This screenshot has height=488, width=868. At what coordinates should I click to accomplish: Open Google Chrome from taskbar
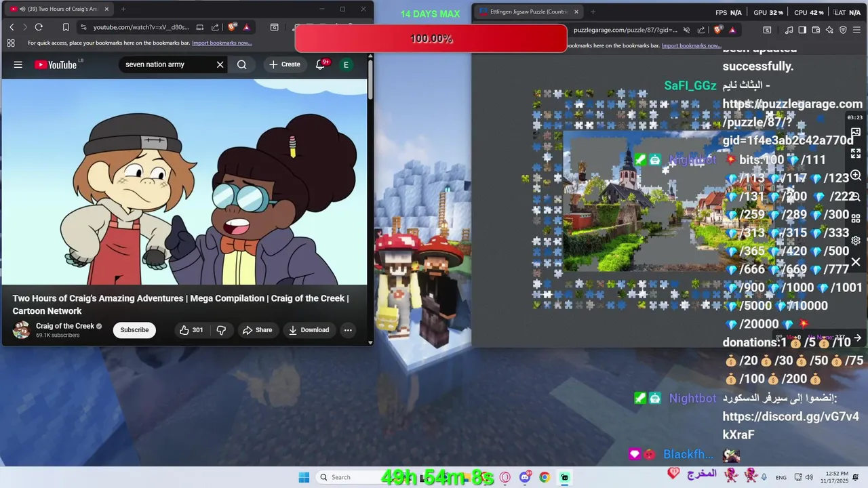point(545,477)
